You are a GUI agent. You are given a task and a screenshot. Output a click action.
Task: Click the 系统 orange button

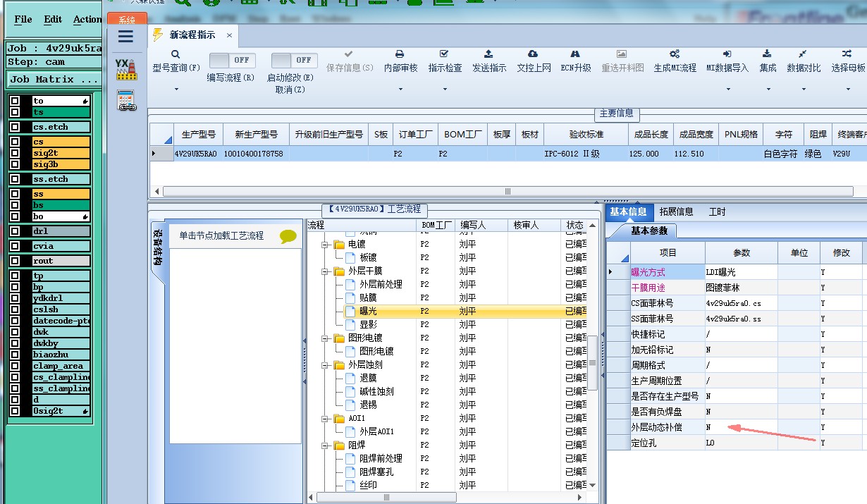(x=127, y=20)
